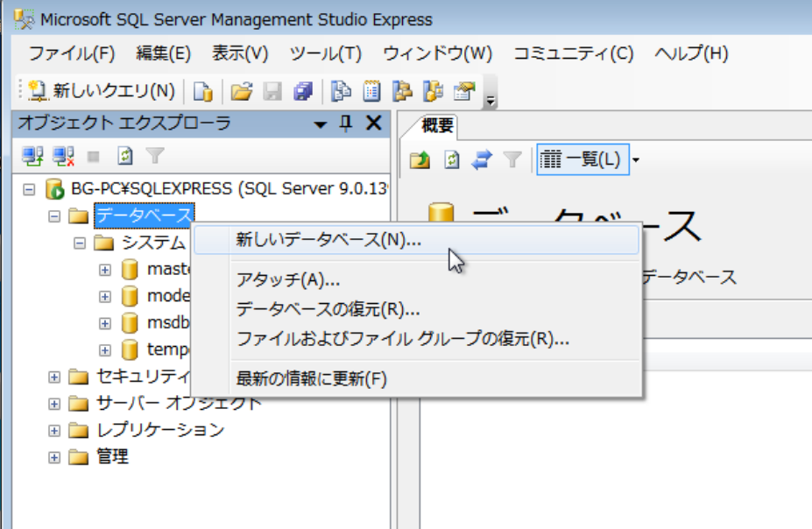
Task: Click the Stop icon in Object Explorer
Action: (93, 156)
